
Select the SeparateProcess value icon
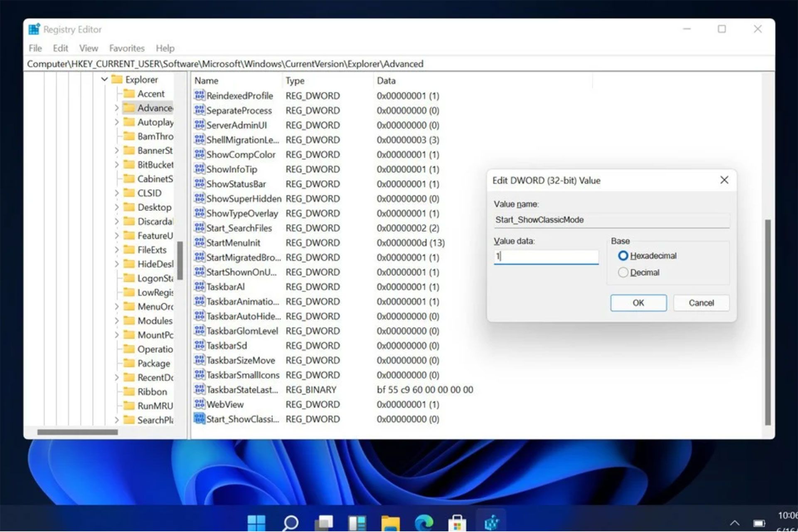(x=199, y=110)
